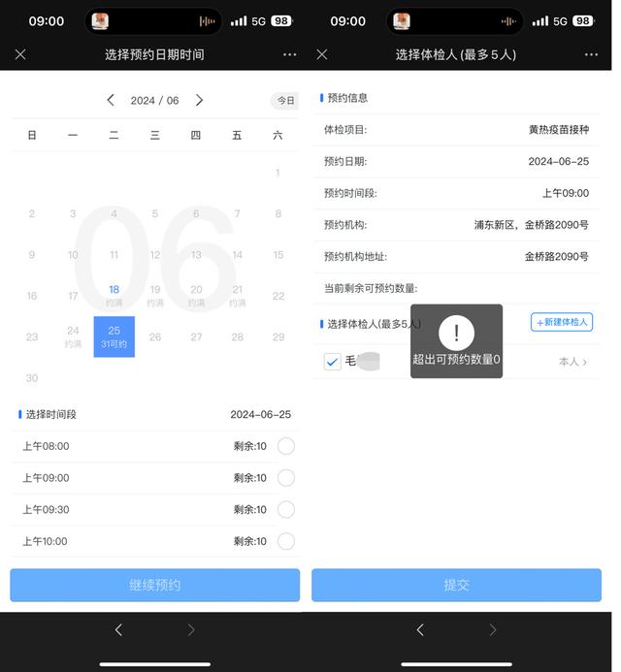
Task: Go to previous month in calendar
Action: coord(111,100)
